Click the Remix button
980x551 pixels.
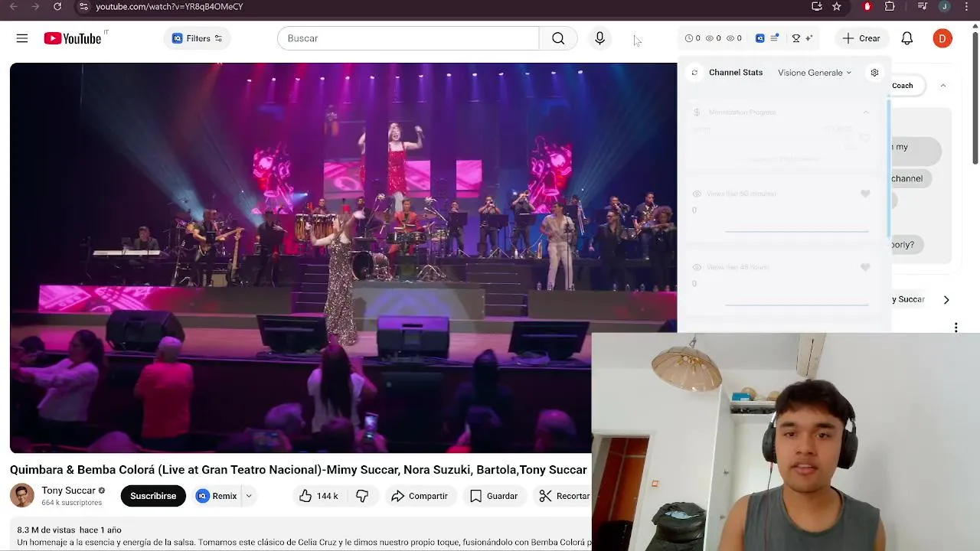[217, 496]
